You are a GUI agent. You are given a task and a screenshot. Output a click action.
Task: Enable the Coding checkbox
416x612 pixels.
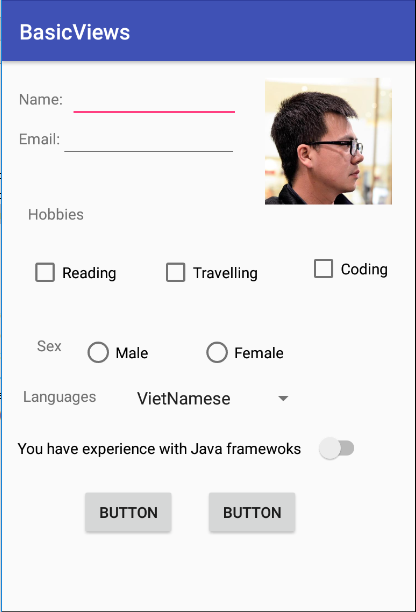pyautogui.click(x=324, y=269)
